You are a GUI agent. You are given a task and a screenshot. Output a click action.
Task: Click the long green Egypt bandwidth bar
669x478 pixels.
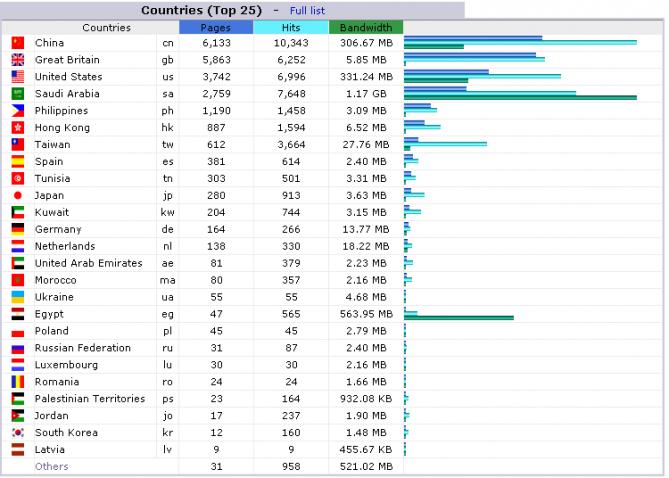(x=460, y=318)
